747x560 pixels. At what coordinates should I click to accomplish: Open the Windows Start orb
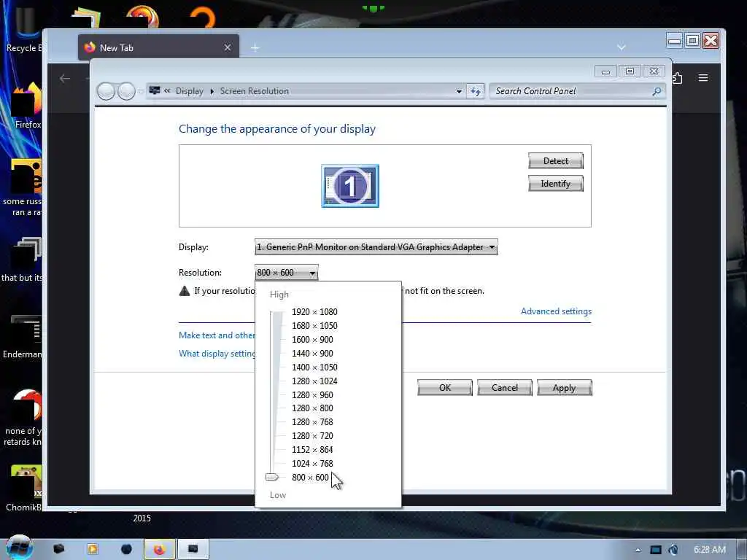point(19,547)
